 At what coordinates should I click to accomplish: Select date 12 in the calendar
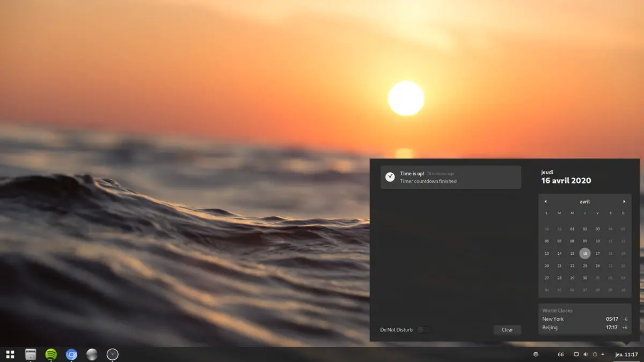click(x=623, y=241)
